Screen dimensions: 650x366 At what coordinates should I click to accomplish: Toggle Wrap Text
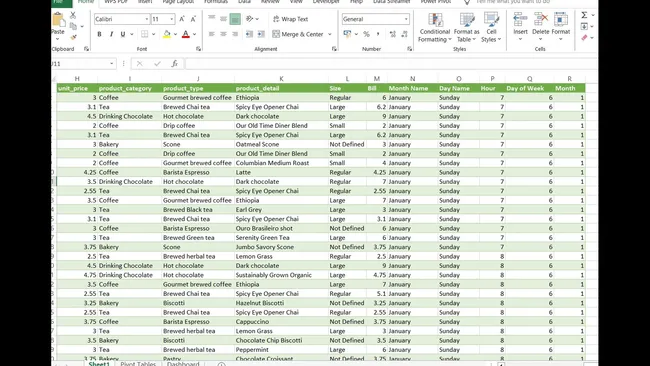click(x=290, y=19)
